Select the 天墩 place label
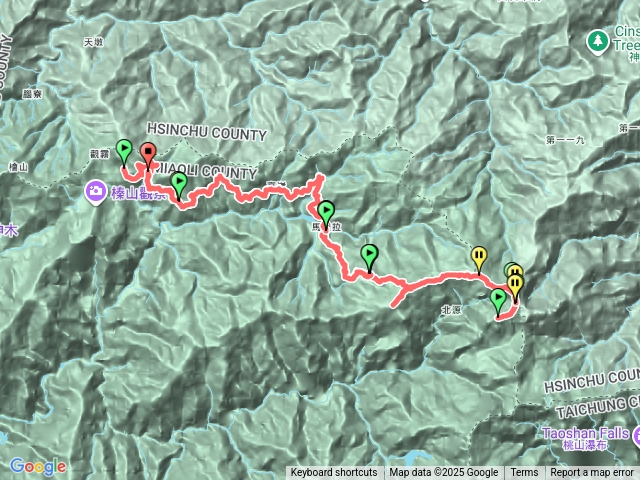Viewport: 640px width, 480px height. click(93, 42)
